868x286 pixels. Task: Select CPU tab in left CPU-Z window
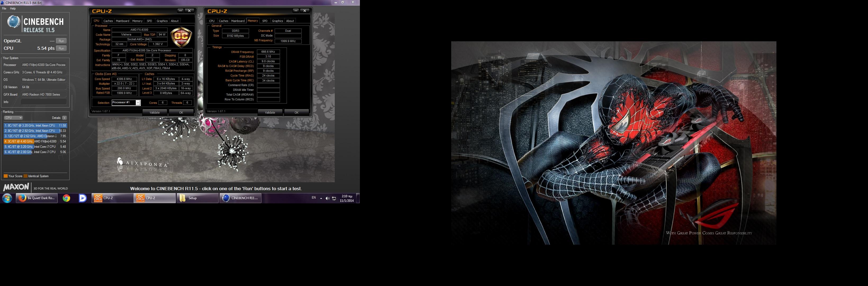96,21
